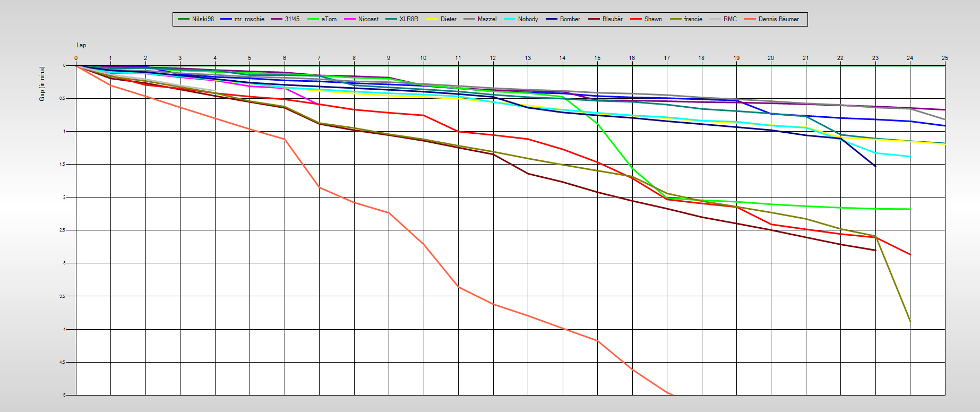Select Mazzel legend entry
The height and width of the screenshot is (412, 980).
point(487,19)
